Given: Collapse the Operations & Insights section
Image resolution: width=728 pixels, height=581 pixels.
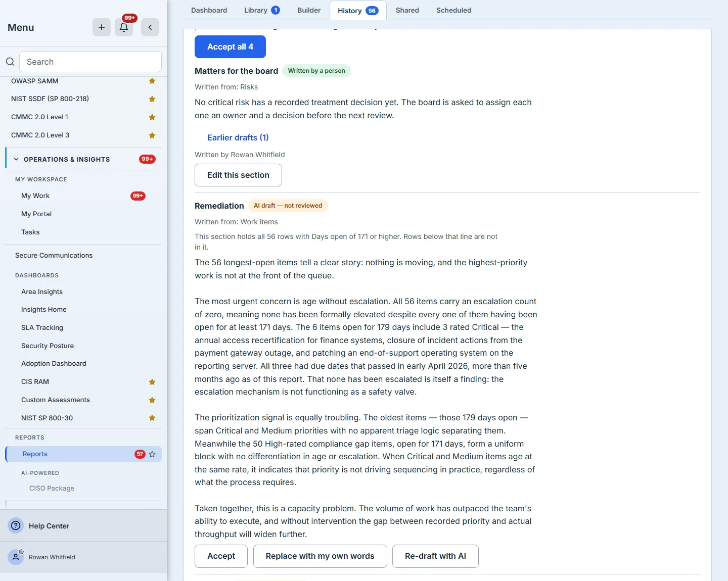Looking at the screenshot, I should pos(16,159).
